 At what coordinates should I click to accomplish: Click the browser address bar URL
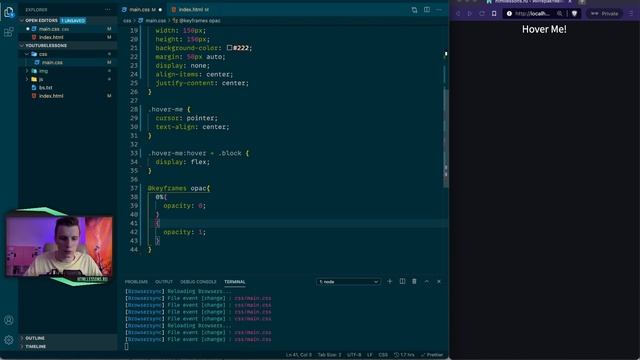(532, 13)
